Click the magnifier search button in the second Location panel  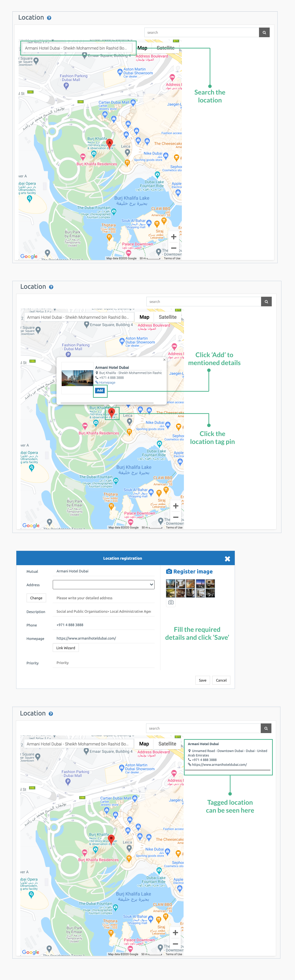point(266,302)
